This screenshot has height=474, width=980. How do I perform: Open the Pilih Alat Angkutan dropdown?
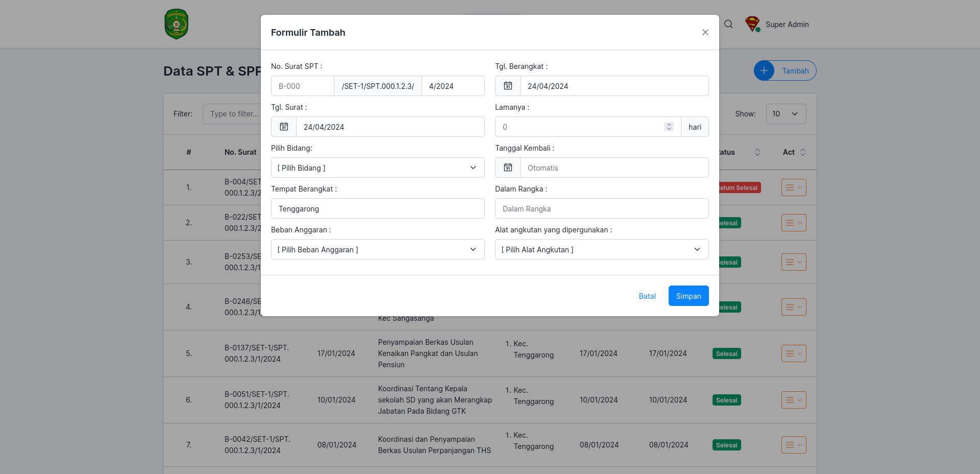pos(602,249)
